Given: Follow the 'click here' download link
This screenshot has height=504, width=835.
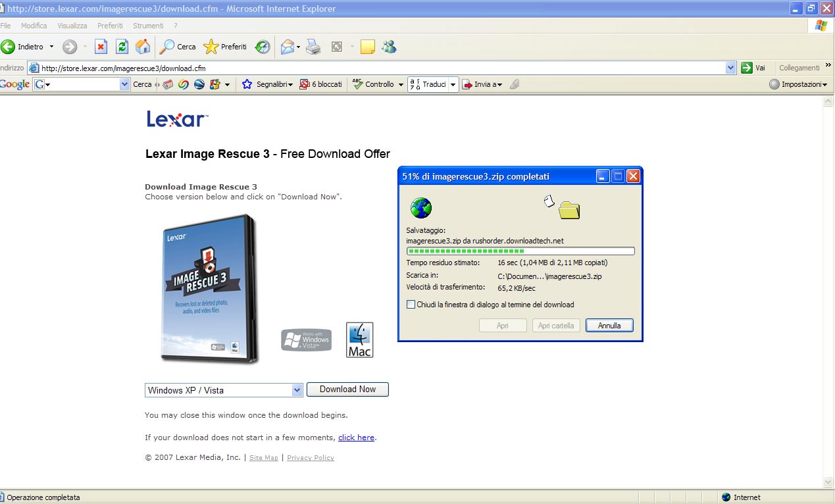Looking at the screenshot, I should click(x=356, y=438).
